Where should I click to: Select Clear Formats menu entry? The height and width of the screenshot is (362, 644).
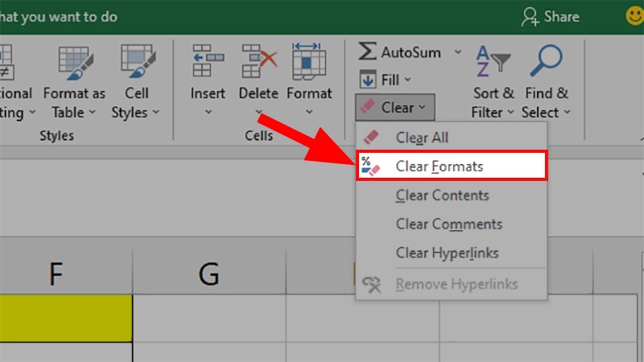click(x=439, y=167)
